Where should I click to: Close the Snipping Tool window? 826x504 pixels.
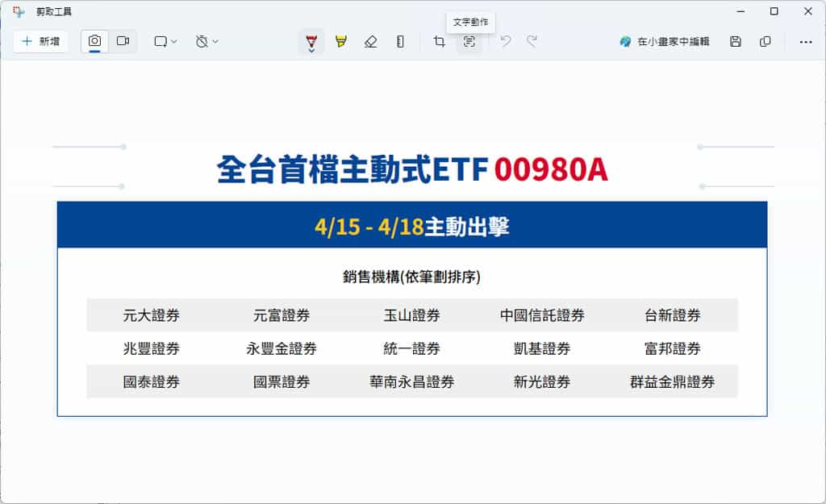click(x=807, y=11)
